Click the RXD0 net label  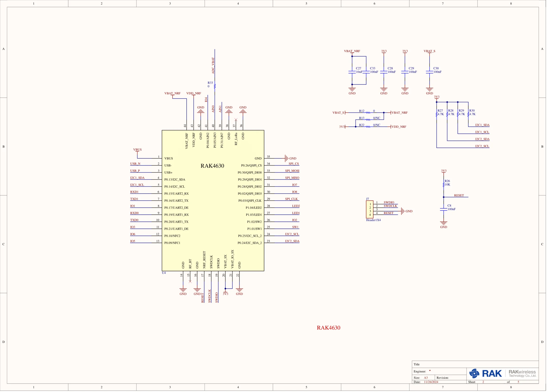(134, 213)
